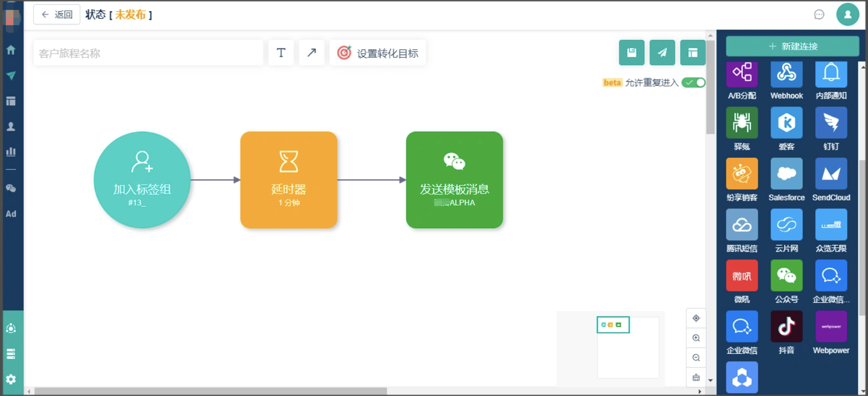Viewport: 868px width, 396px height.
Task: Click the publish paper plane button
Action: tap(662, 53)
